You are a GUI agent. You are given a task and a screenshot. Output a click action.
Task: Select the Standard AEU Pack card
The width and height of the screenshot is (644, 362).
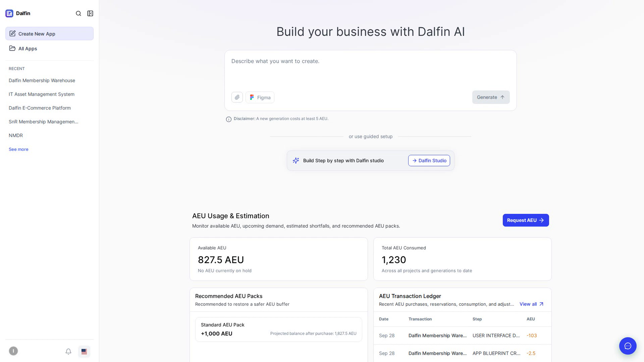click(x=278, y=329)
